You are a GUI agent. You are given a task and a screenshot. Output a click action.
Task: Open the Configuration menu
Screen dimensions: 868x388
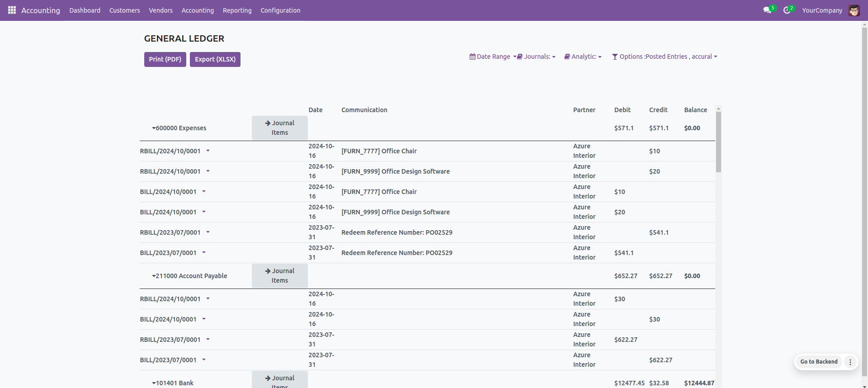point(280,10)
